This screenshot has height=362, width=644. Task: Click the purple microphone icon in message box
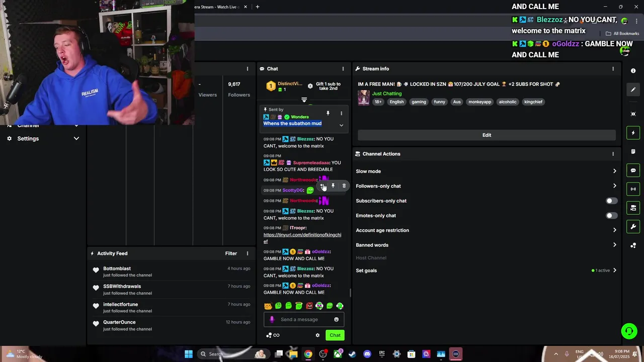(272, 319)
